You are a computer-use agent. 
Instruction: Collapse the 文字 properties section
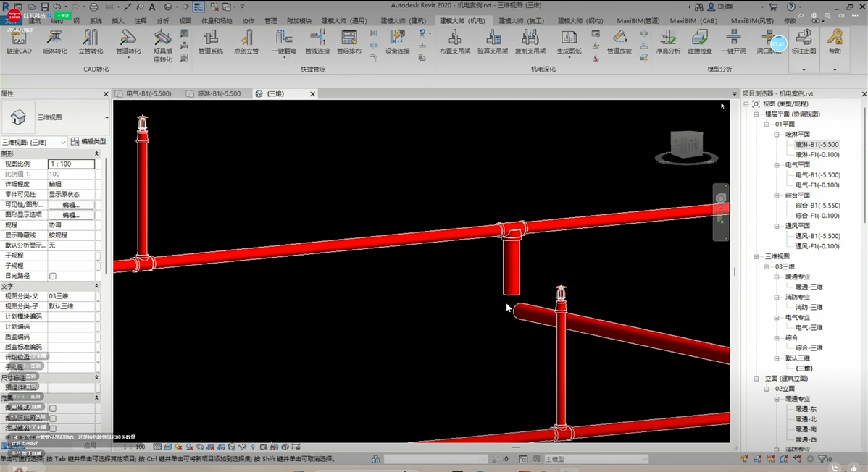[96, 286]
